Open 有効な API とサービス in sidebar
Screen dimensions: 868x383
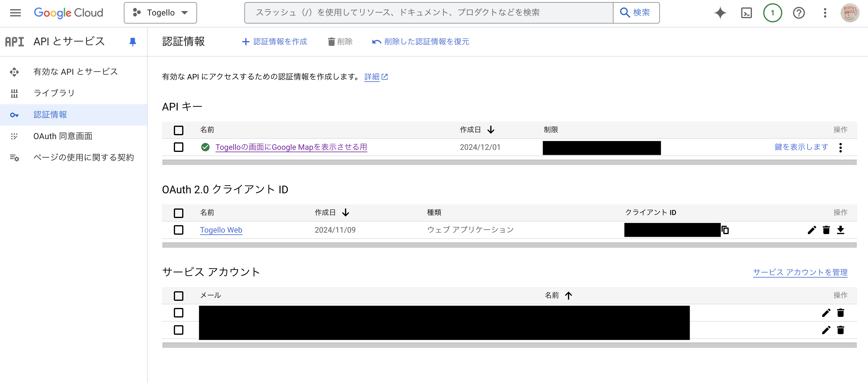coord(74,71)
